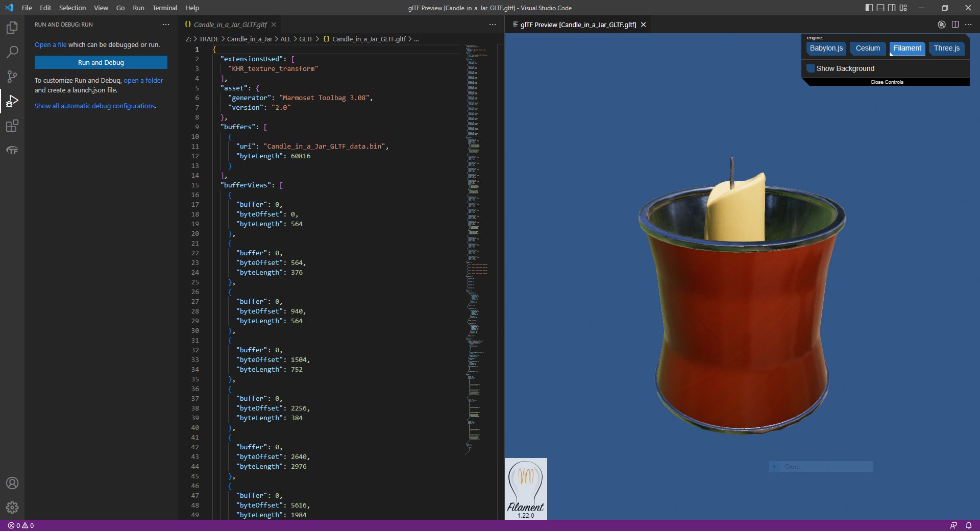Open the Source Control view

point(12,77)
